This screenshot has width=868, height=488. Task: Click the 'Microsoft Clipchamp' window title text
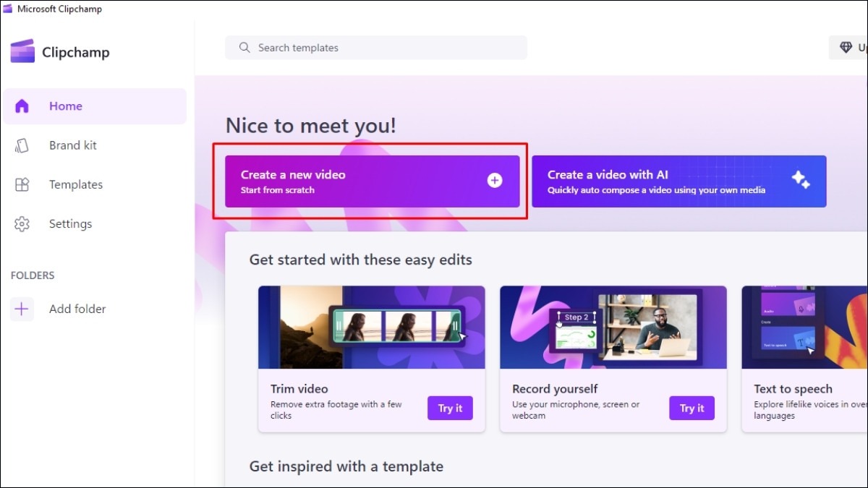(x=59, y=9)
